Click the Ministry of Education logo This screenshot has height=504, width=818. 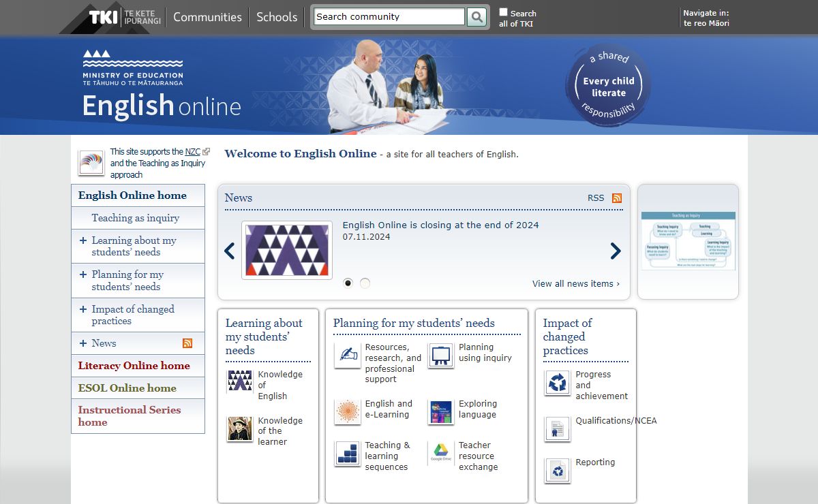tap(133, 67)
